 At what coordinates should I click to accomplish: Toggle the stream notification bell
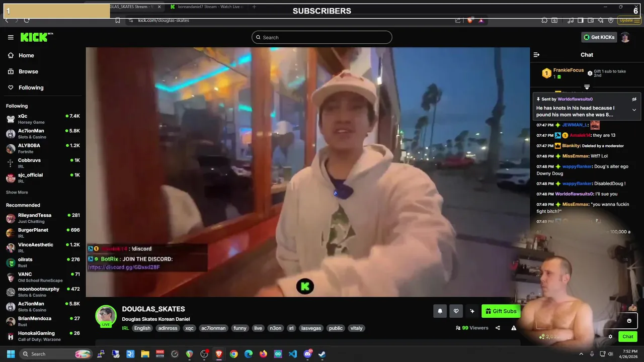tap(440, 311)
